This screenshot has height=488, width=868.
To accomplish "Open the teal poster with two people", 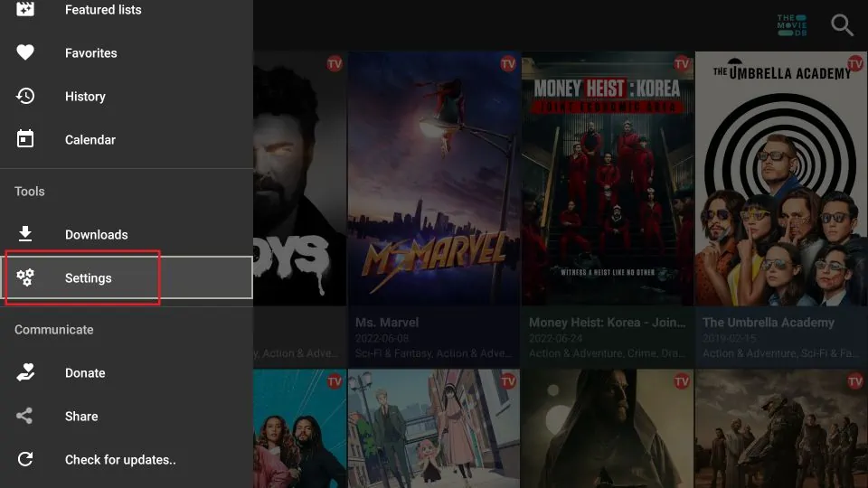I will [299, 428].
